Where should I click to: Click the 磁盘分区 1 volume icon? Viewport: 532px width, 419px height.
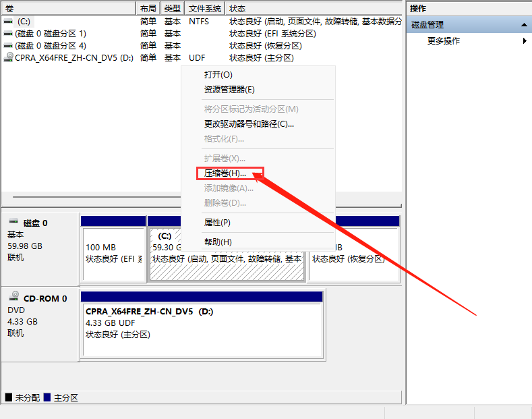(x=8, y=34)
